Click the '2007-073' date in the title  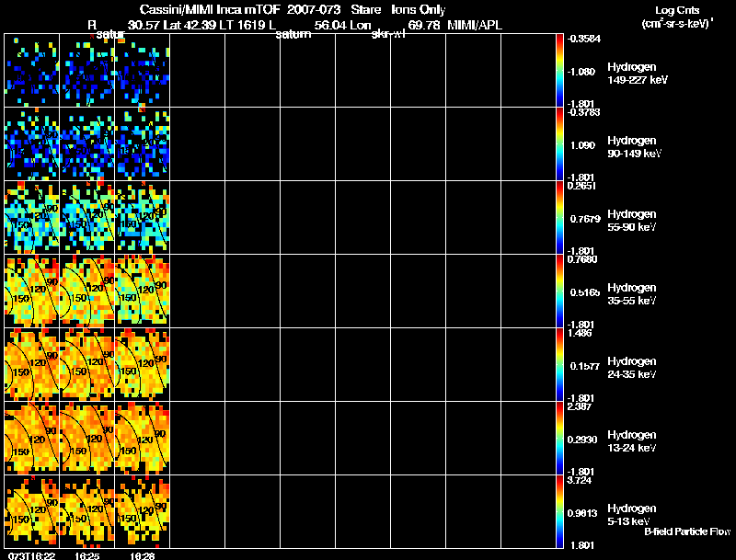click(x=314, y=9)
